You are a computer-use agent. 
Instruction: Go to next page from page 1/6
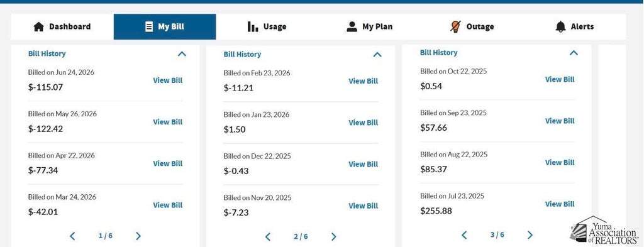(138, 236)
